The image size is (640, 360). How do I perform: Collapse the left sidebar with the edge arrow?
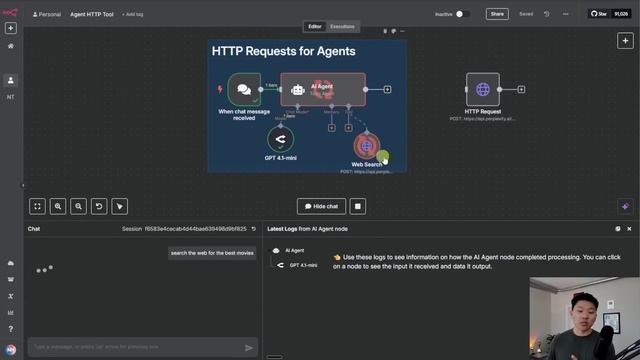(x=23, y=186)
